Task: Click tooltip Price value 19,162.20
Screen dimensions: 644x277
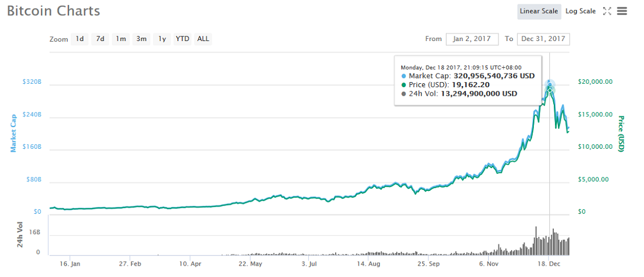Action: point(470,84)
